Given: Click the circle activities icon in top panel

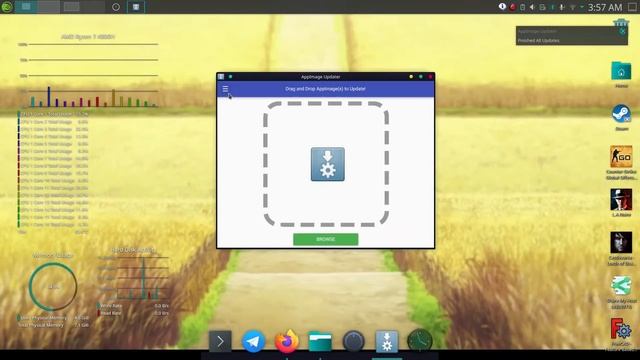Looking at the screenshot, I should click(x=116, y=7).
